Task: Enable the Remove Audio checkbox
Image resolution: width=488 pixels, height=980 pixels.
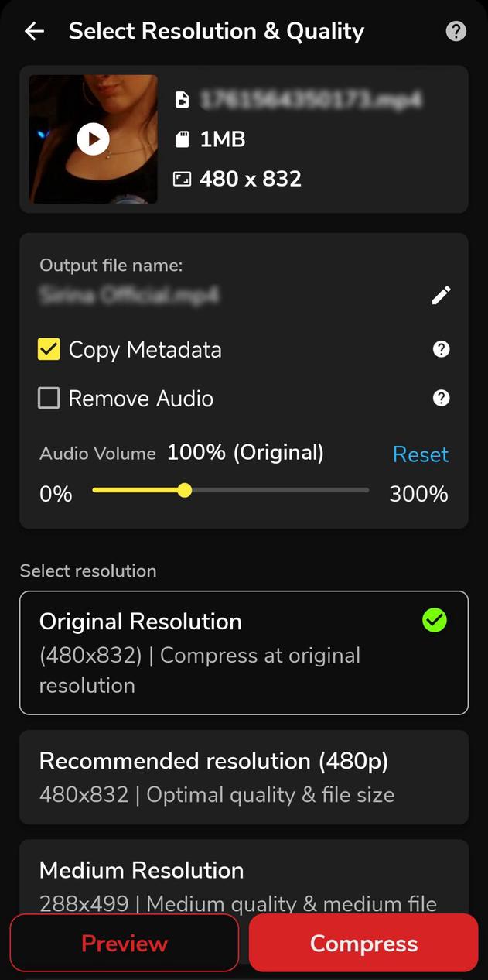Action: click(49, 398)
